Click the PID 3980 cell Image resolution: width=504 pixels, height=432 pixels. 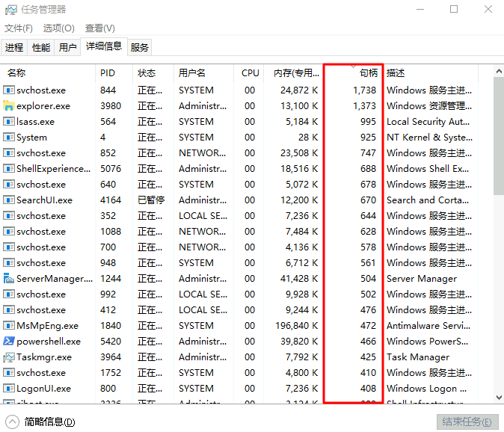(x=111, y=106)
